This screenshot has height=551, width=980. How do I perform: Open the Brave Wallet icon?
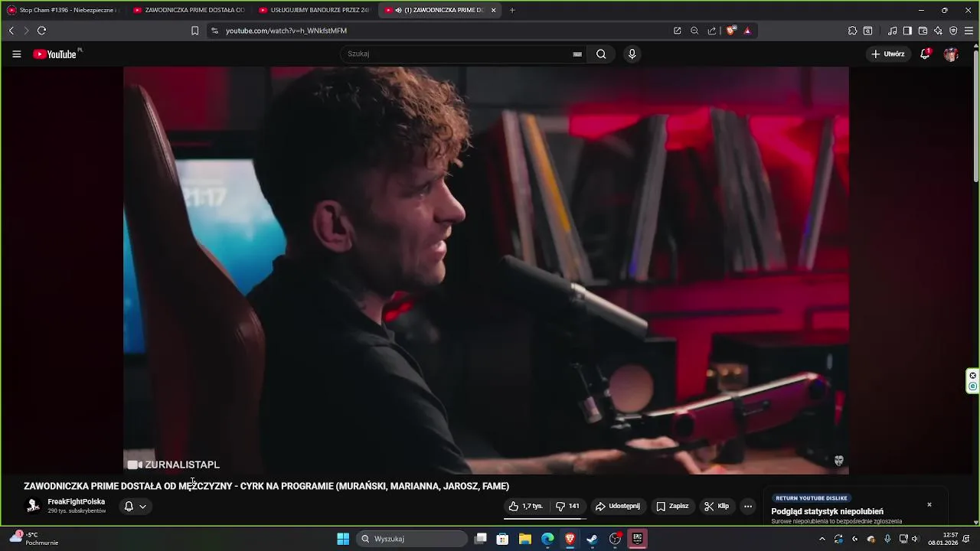pos(923,31)
